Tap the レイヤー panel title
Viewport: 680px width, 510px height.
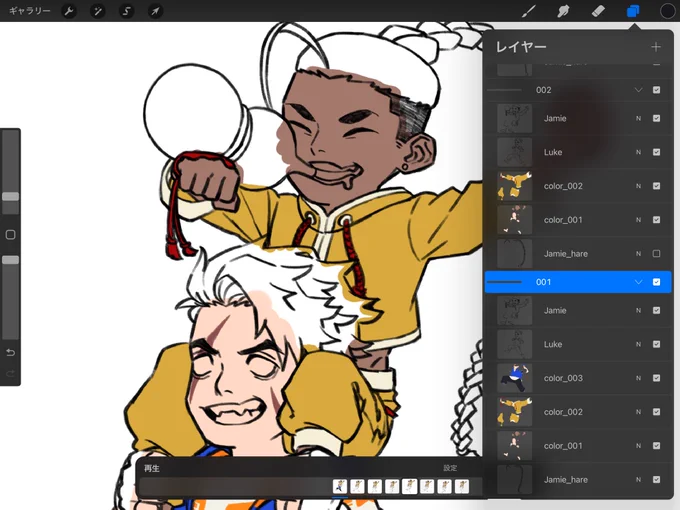521,47
